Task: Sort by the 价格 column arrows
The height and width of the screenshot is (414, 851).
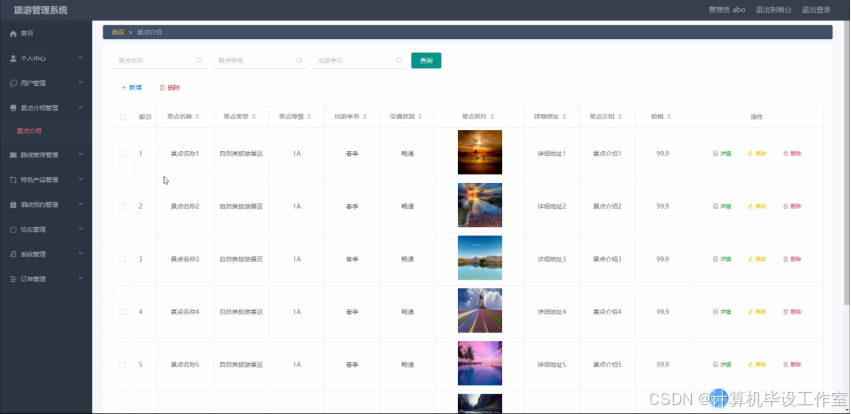Action: pos(669,117)
